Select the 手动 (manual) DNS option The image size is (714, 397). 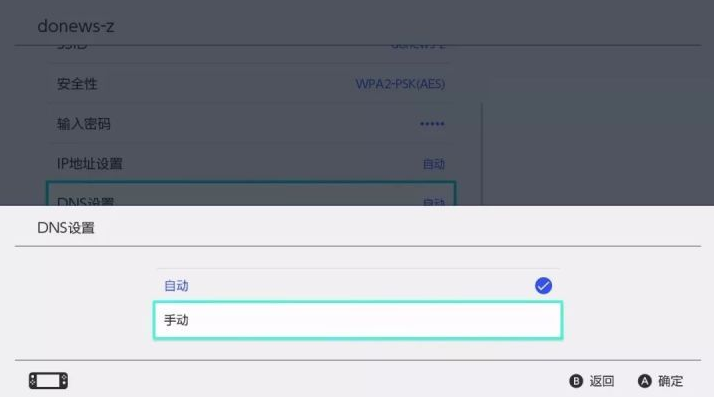[358, 320]
